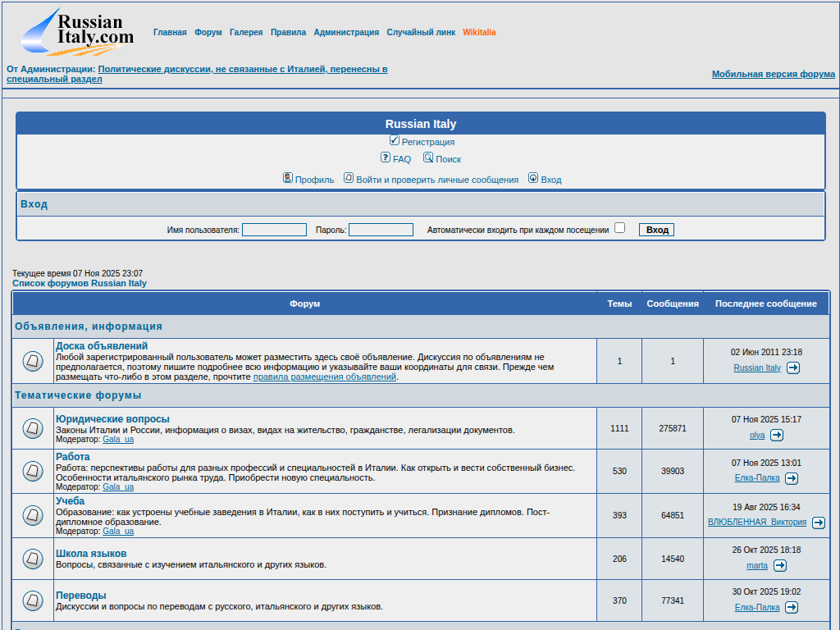This screenshot has height=630, width=840.
Task: Click the private messages icon
Action: tap(349, 178)
